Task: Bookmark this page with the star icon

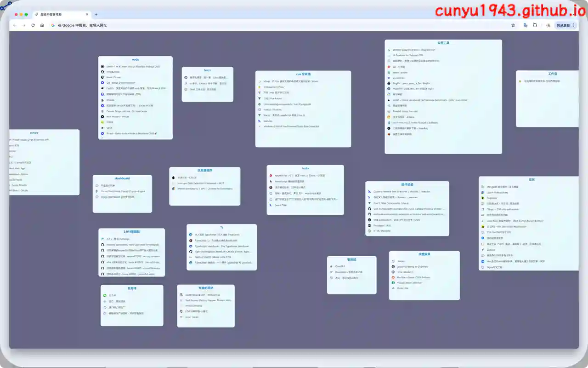Action: coord(513,25)
